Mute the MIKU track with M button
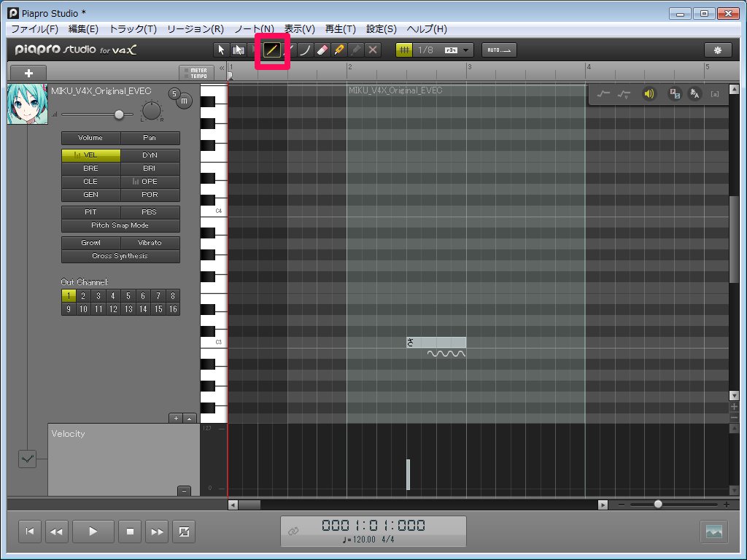Screen dimensions: 747x560 click(x=185, y=101)
